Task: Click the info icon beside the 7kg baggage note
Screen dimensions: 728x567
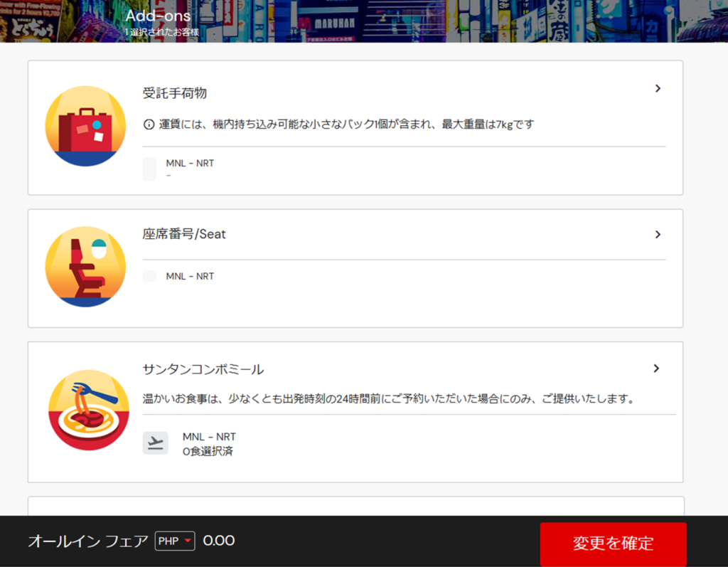Action: (149, 124)
